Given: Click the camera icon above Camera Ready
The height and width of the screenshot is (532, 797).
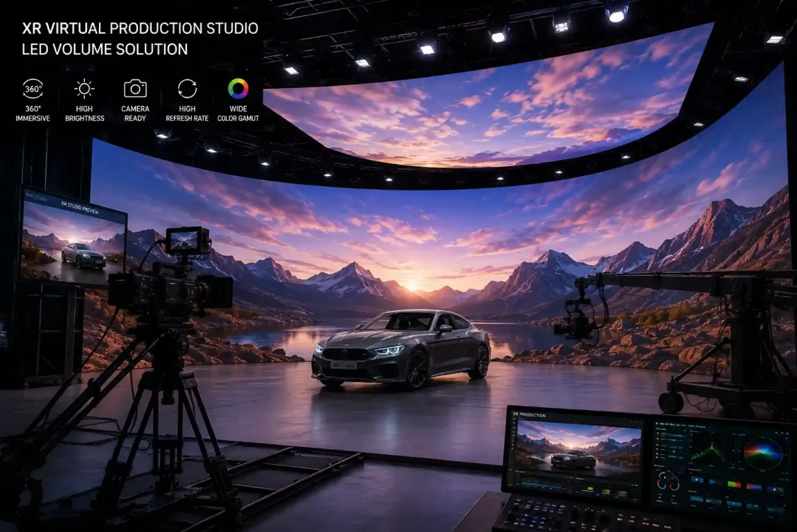Looking at the screenshot, I should point(135,88).
